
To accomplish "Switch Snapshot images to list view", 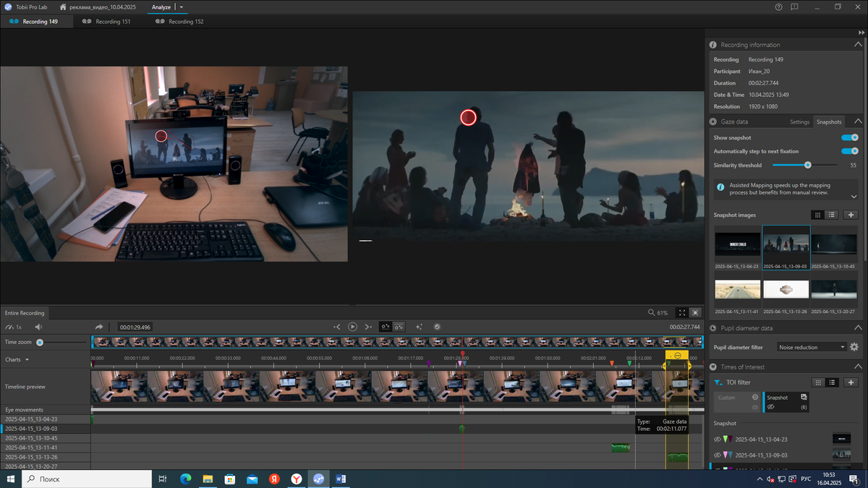I will pyautogui.click(x=832, y=215).
